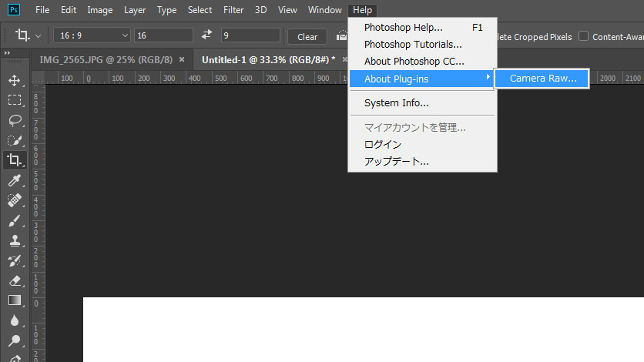Select the Blur tool

point(15,320)
